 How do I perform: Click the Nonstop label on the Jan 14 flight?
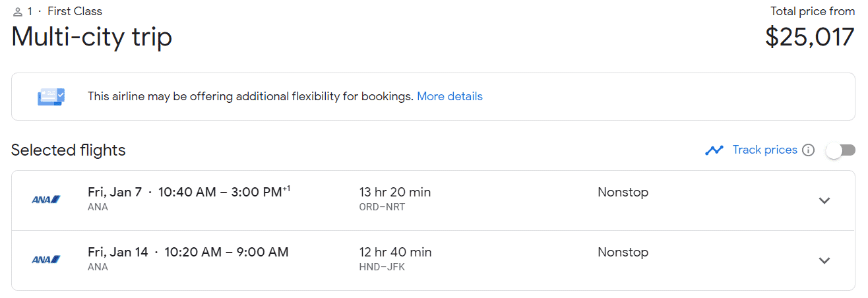point(623,253)
